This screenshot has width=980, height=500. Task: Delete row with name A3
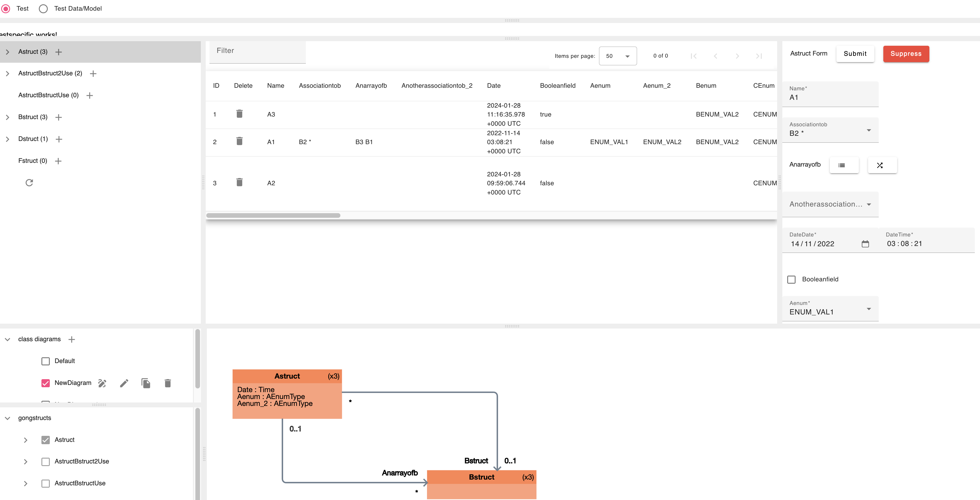pyautogui.click(x=239, y=114)
